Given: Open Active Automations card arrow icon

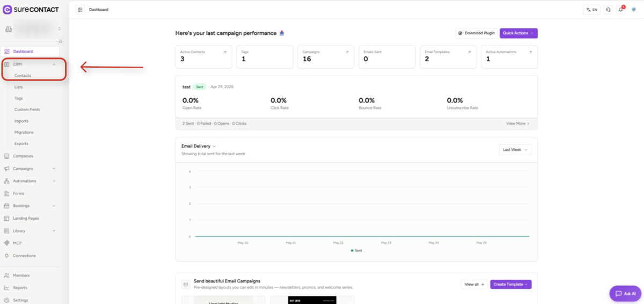Looking at the screenshot, I should click(x=530, y=52).
